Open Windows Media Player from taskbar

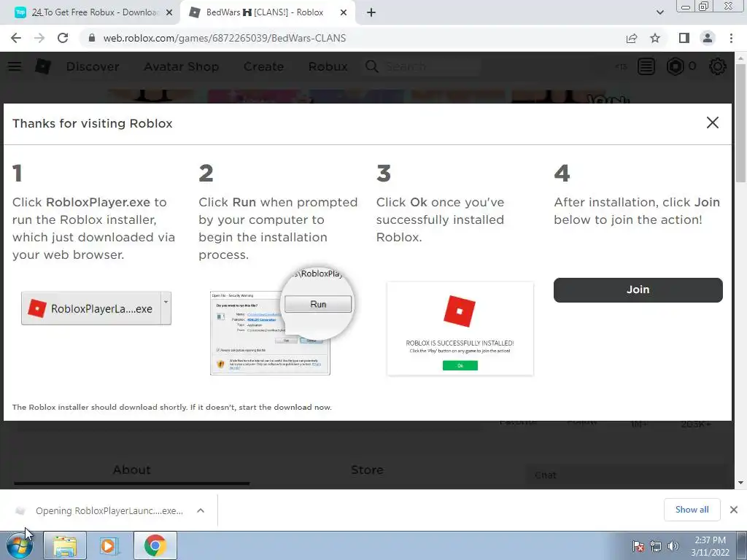click(109, 545)
